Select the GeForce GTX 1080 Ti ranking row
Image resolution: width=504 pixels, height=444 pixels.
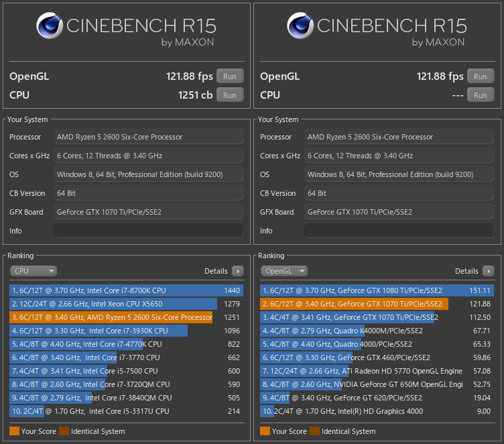pyautogui.click(x=377, y=290)
